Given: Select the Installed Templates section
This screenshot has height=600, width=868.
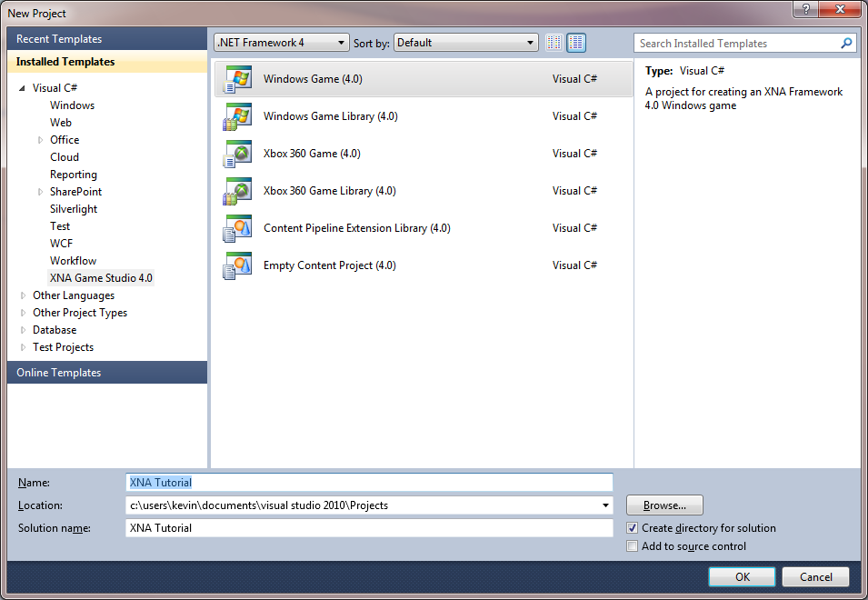Looking at the screenshot, I should [x=107, y=62].
